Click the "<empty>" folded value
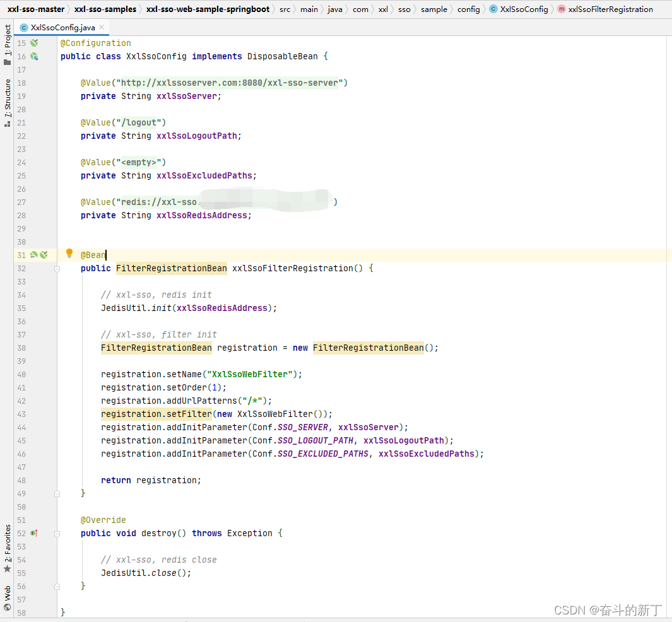 pos(139,162)
